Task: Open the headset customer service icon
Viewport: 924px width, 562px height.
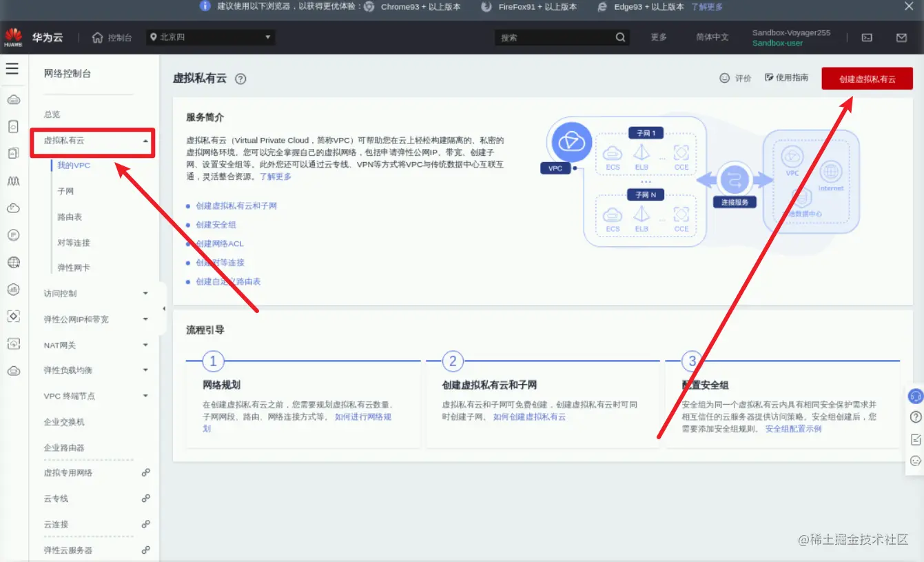Action: (x=915, y=397)
